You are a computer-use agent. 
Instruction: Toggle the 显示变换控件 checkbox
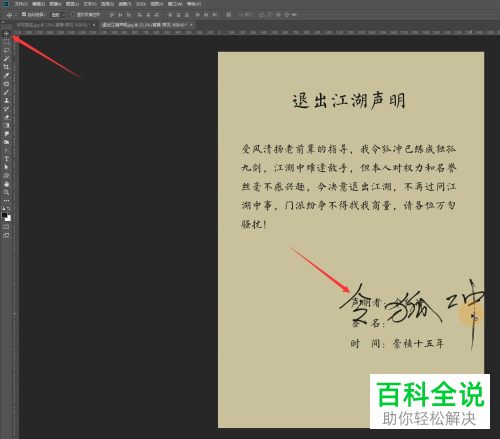point(73,15)
